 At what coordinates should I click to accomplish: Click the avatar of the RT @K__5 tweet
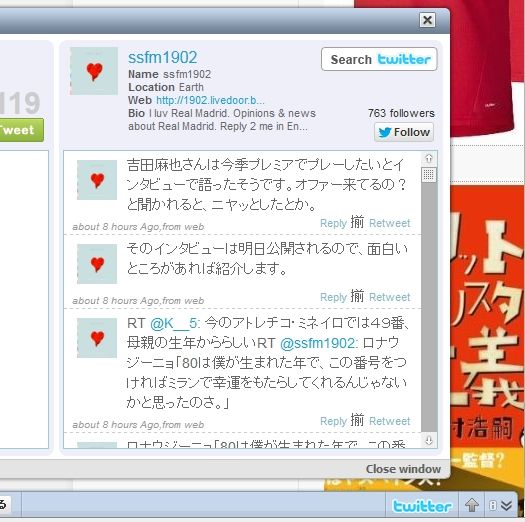point(97,338)
